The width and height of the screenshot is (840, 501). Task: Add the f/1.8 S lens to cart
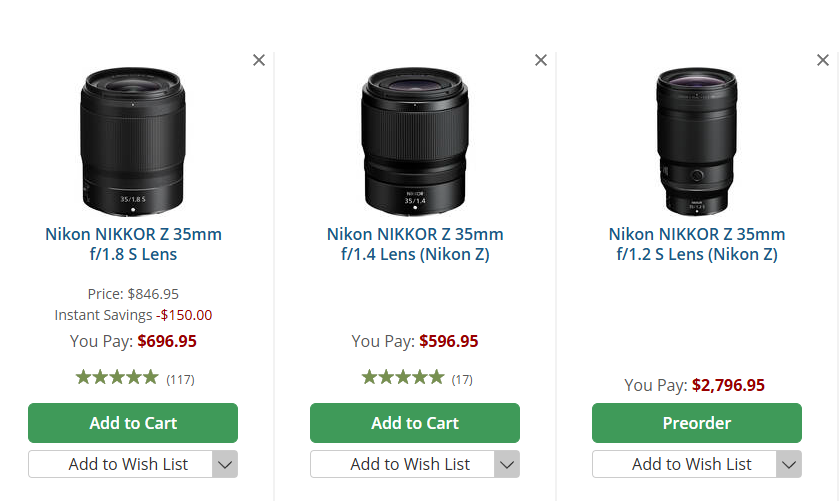coord(133,423)
